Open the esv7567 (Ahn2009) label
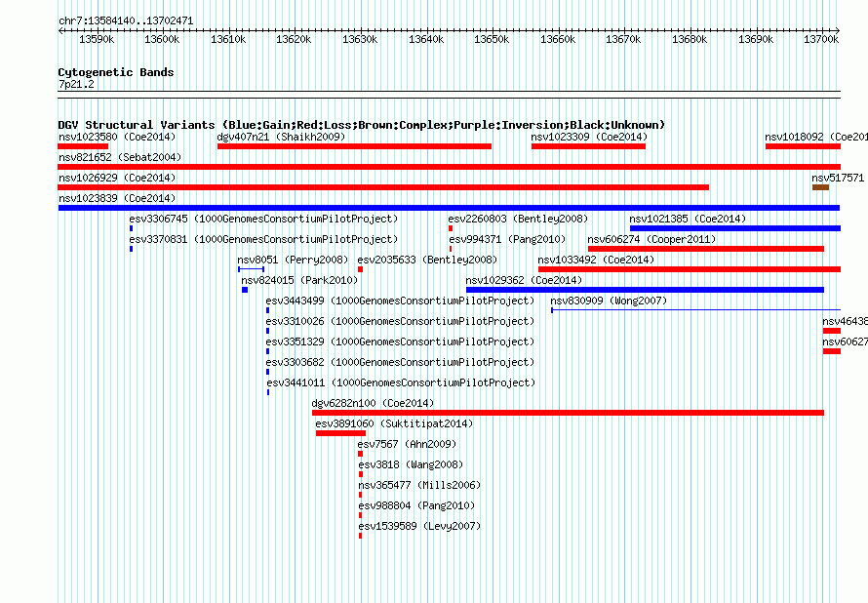 tap(407, 444)
